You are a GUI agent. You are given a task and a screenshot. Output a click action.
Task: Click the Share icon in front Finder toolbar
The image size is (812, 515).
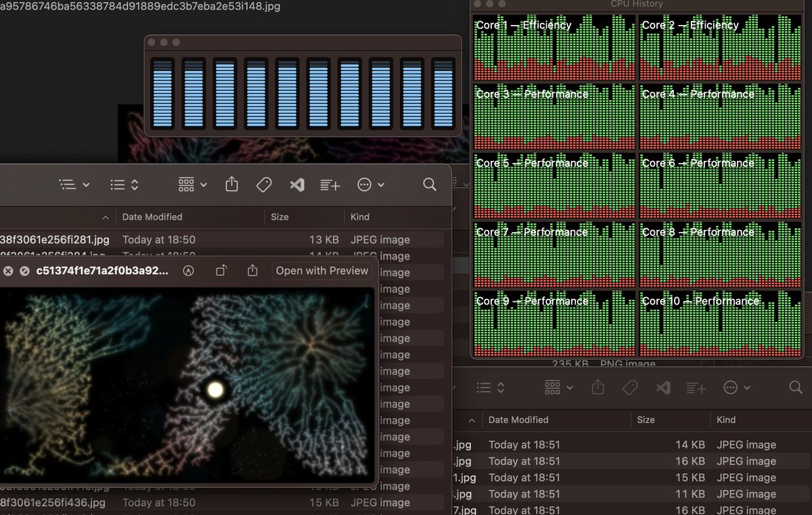coord(231,184)
